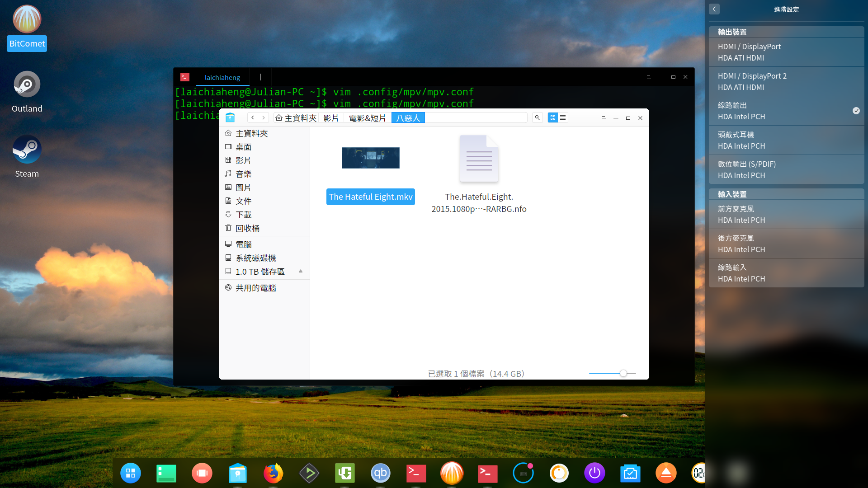Select 前方麥克風 input device
This screenshot has width=868, height=488.
point(787,214)
